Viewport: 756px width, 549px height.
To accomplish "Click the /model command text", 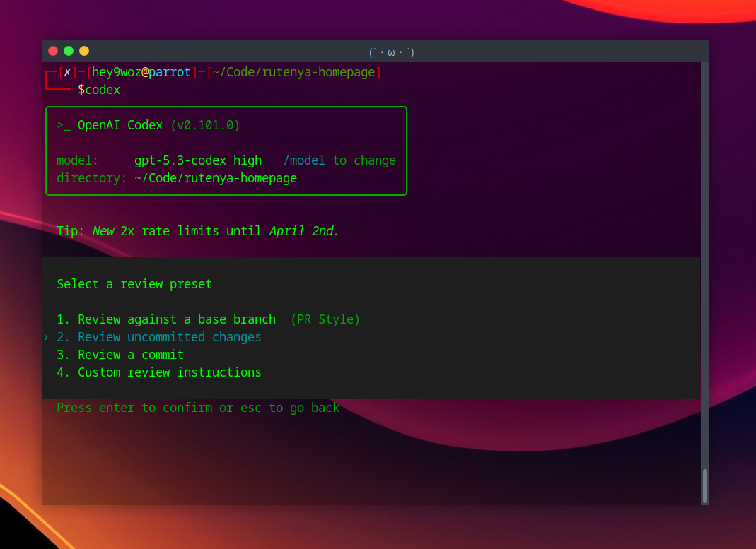I will (x=304, y=160).
